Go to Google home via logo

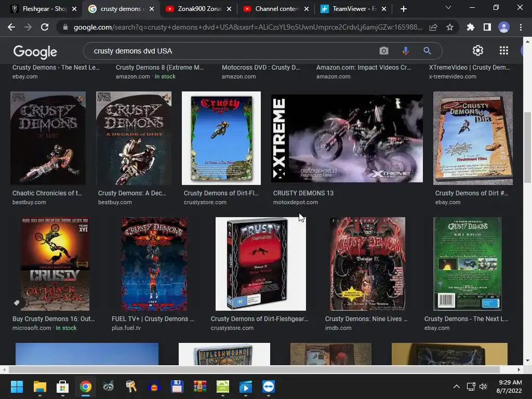(x=35, y=51)
